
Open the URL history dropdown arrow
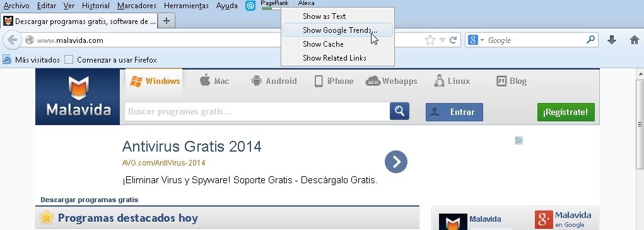click(x=442, y=40)
